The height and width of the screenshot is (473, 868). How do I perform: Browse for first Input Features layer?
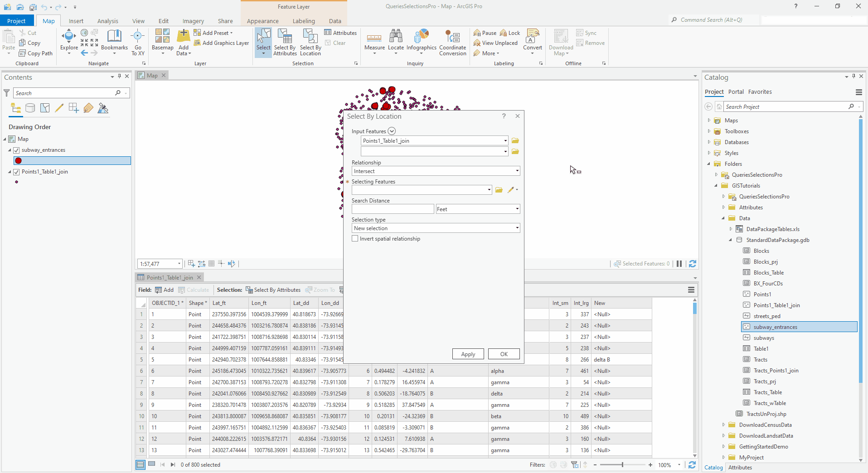pyautogui.click(x=515, y=140)
